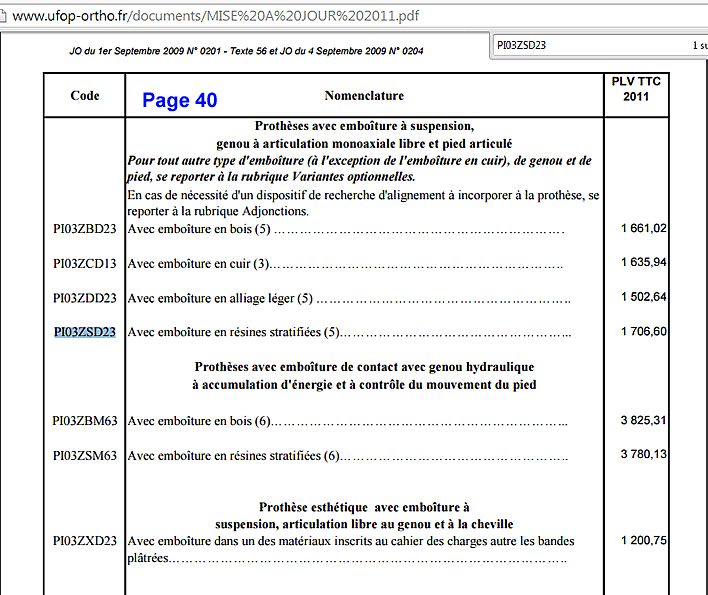Image resolution: width=708 pixels, height=595 pixels.
Task: Click the PI03ZBM63 code entry
Action: [85, 421]
